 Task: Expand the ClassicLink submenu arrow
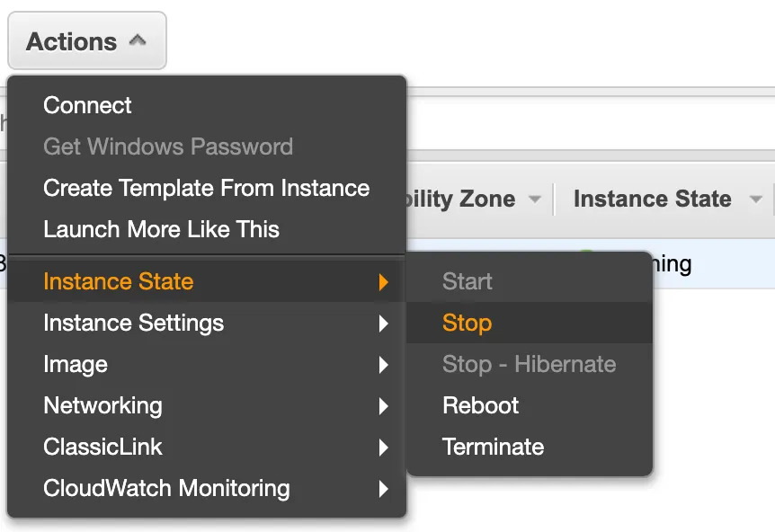384,448
